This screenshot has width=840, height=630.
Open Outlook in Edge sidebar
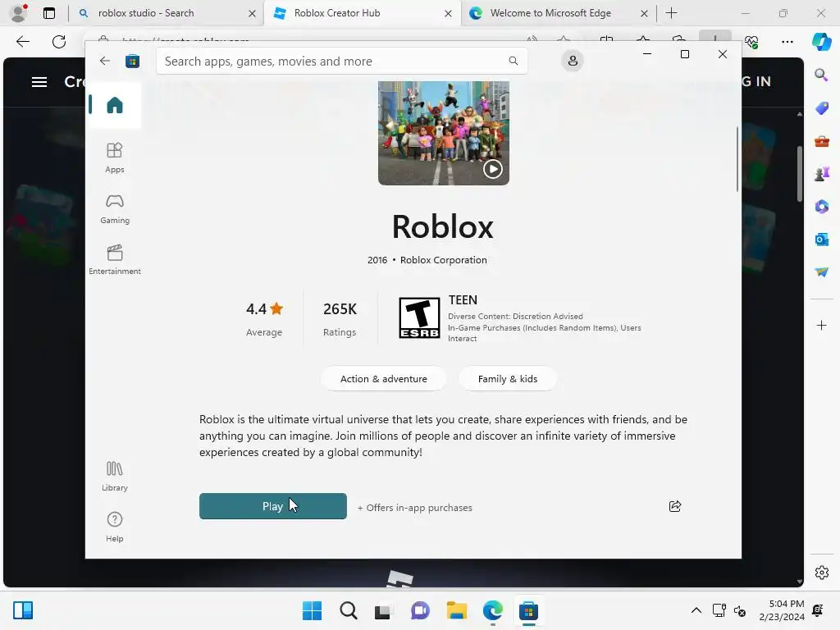pyautogui.click(x=821, y=239)
